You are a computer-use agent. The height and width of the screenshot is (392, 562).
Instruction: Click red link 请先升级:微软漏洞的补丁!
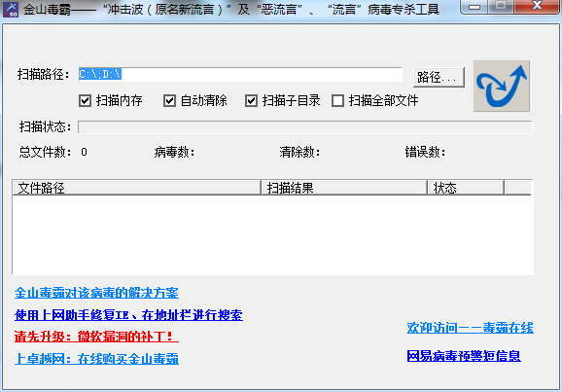pos(96,337)
